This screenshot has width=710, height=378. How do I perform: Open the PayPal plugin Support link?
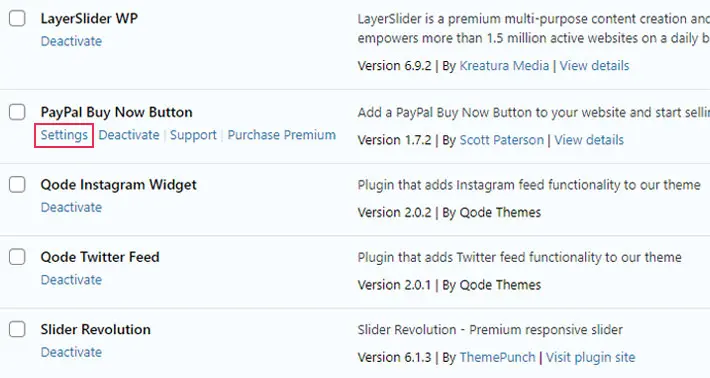193,135
